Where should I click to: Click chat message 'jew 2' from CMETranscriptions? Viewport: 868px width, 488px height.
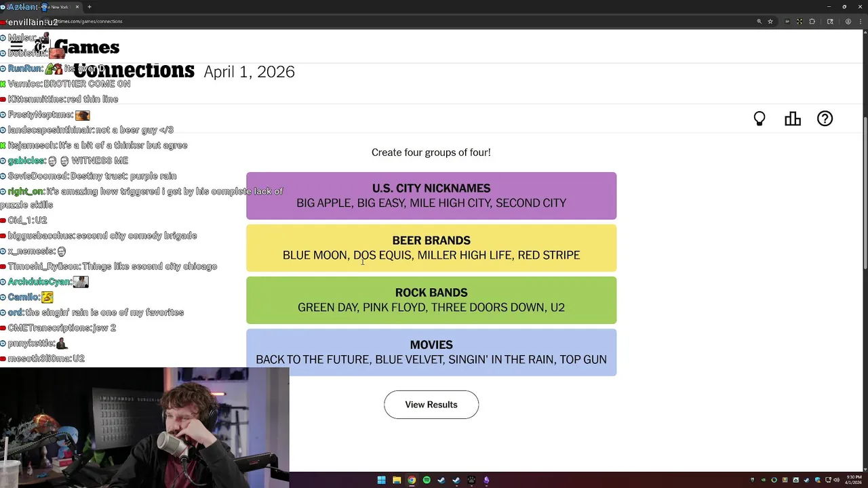(104, 328)
